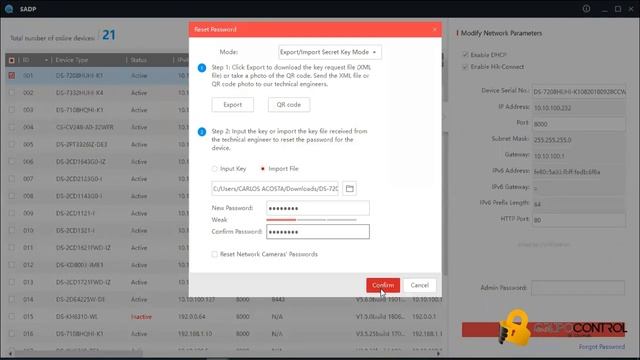Click the Export button
Image resolution: width=640 pixels, height=360 pixels.
click(233, 104)
